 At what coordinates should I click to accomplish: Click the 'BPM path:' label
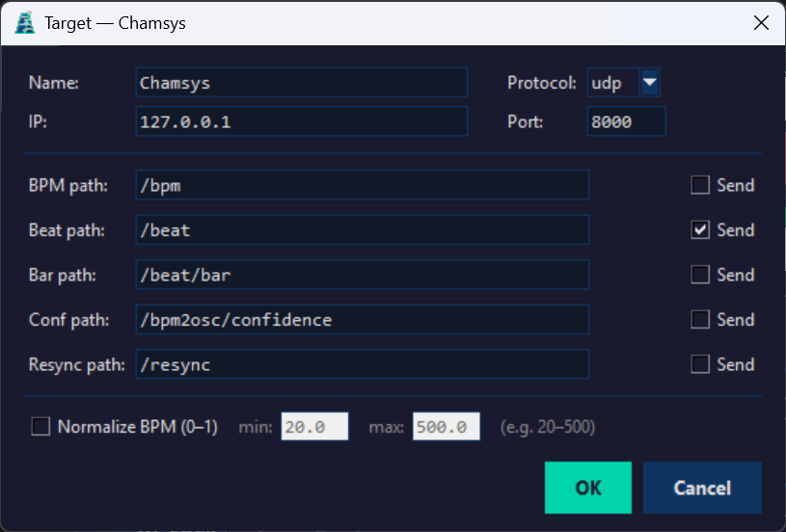tap(68, 185)
